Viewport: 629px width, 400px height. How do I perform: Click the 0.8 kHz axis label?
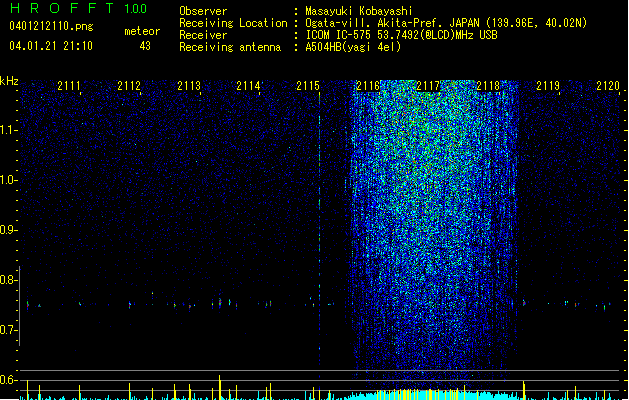pos(9,280)
